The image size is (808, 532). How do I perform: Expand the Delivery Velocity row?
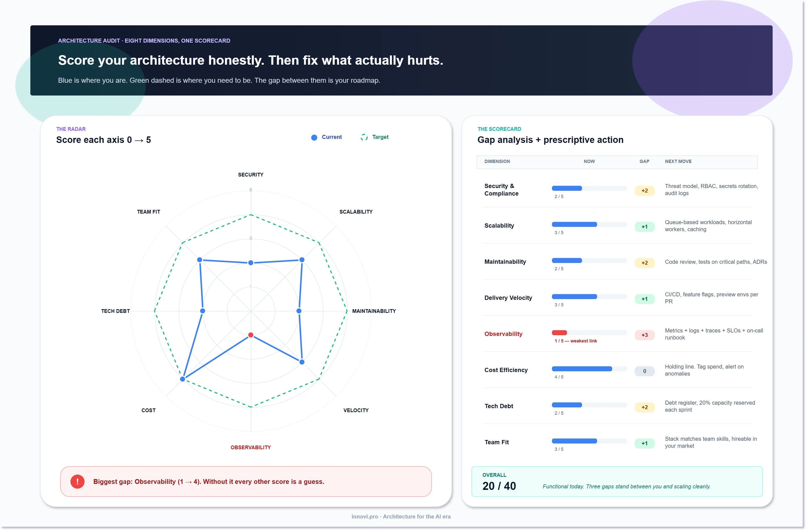[508, 298]
